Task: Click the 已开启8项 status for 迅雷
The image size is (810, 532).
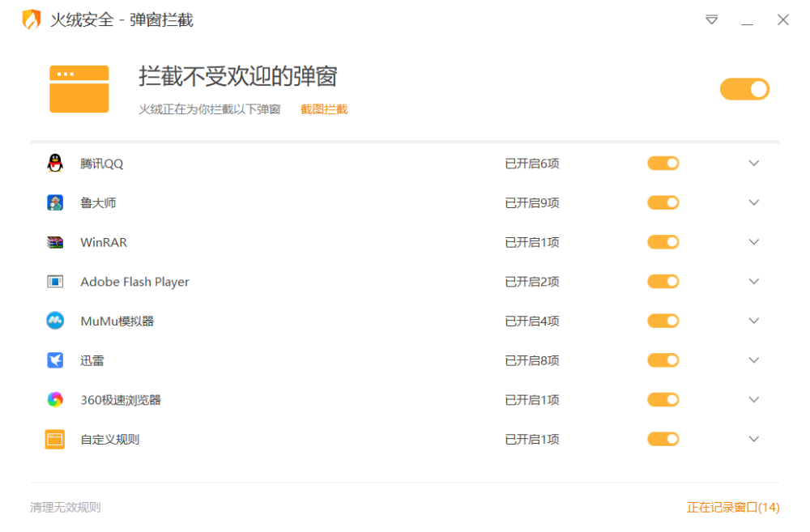Action: click(x=532, y=360)
